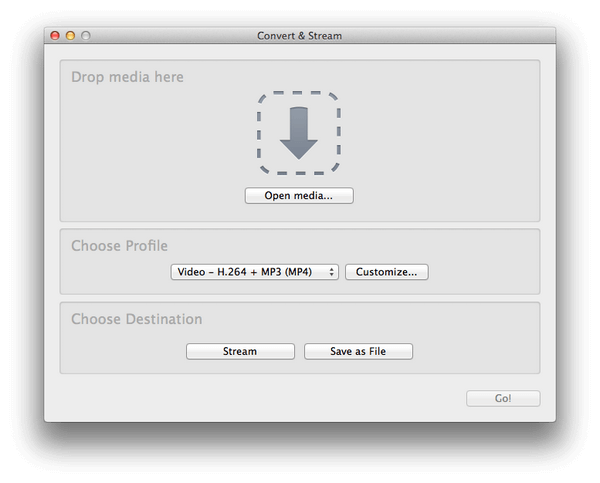This screenshot has width=600, height=483.
Task: Close the Convert & Stream window
Action: tap(55, 36)
